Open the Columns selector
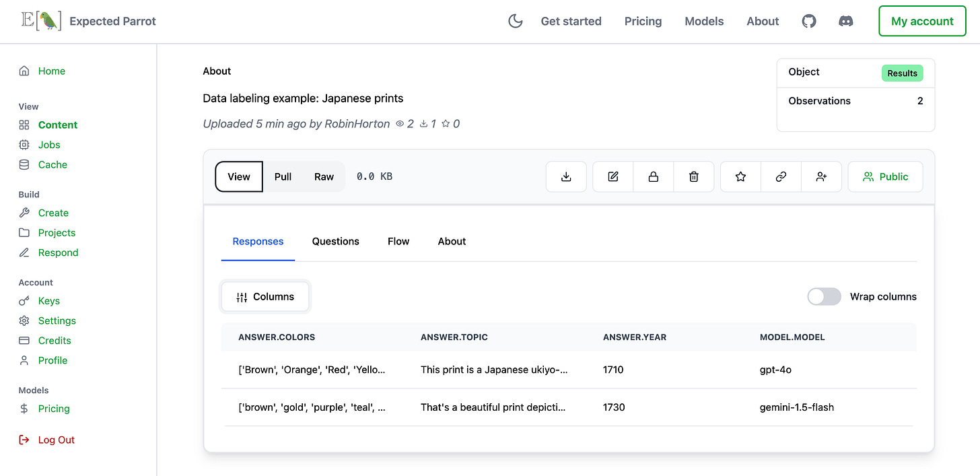980x476 pixels. [265, 297]
